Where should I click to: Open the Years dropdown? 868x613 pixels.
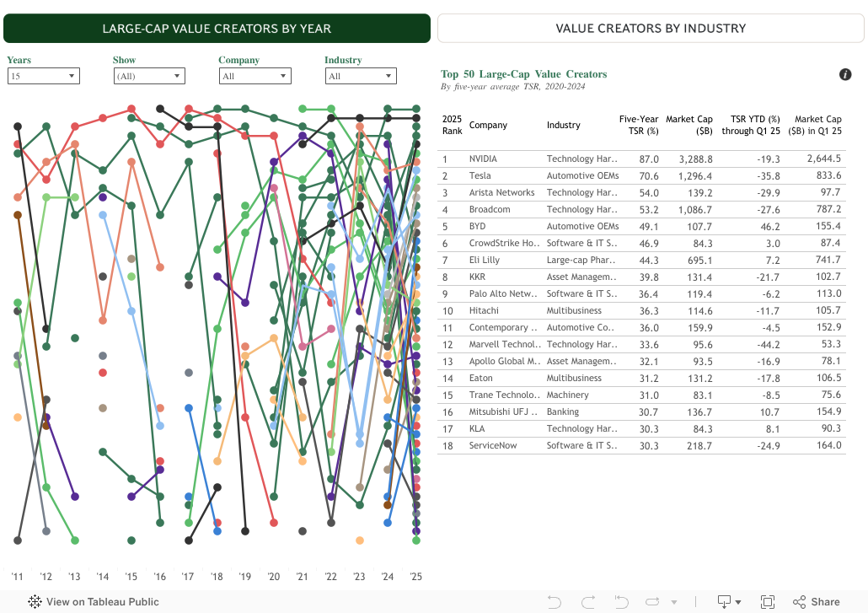44,77
